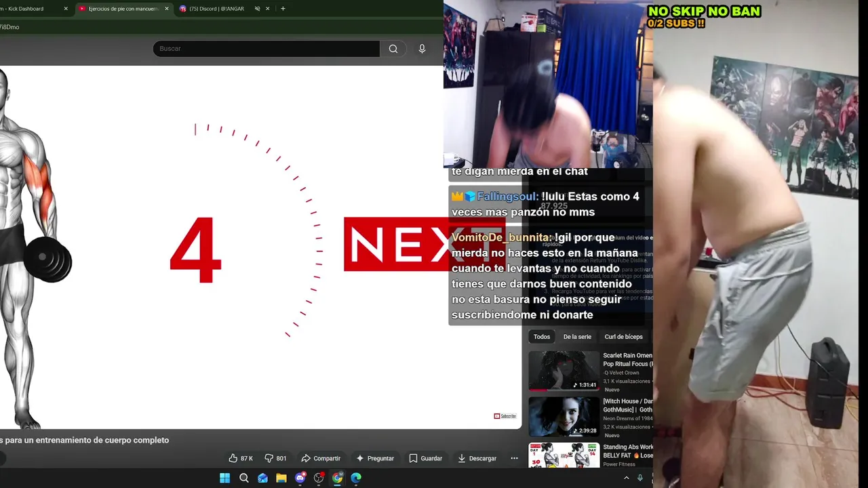The height and width of the screenshot is (488, 868).
Task: Like the video with 87 K likes
Action: click(x=241, y=458)
